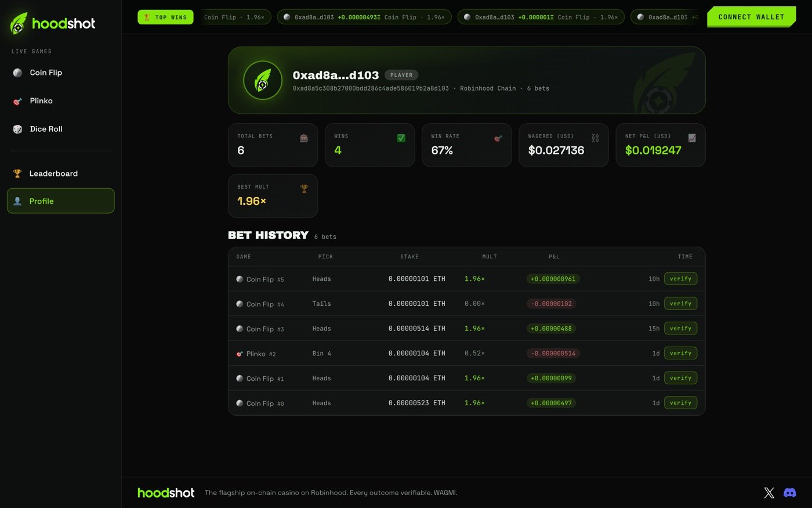
Task: Open the Discord link in footer
Action: pos(790,493)
